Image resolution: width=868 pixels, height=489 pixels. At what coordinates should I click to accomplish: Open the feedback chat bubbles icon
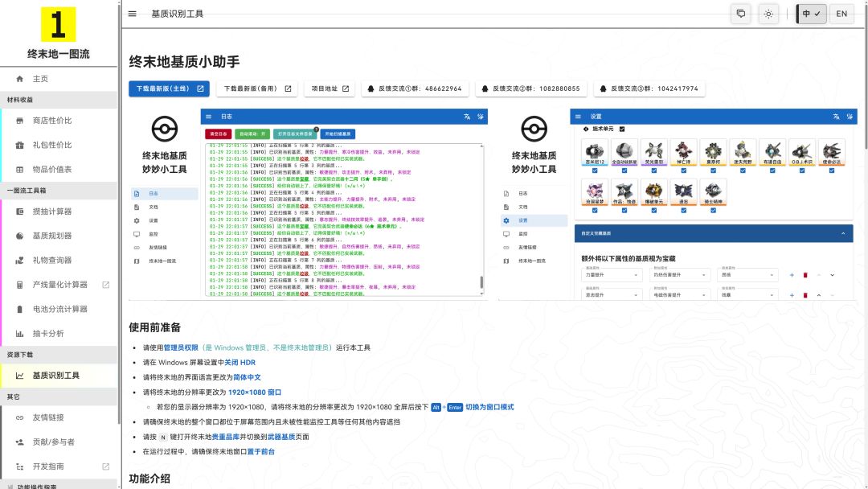741,14
